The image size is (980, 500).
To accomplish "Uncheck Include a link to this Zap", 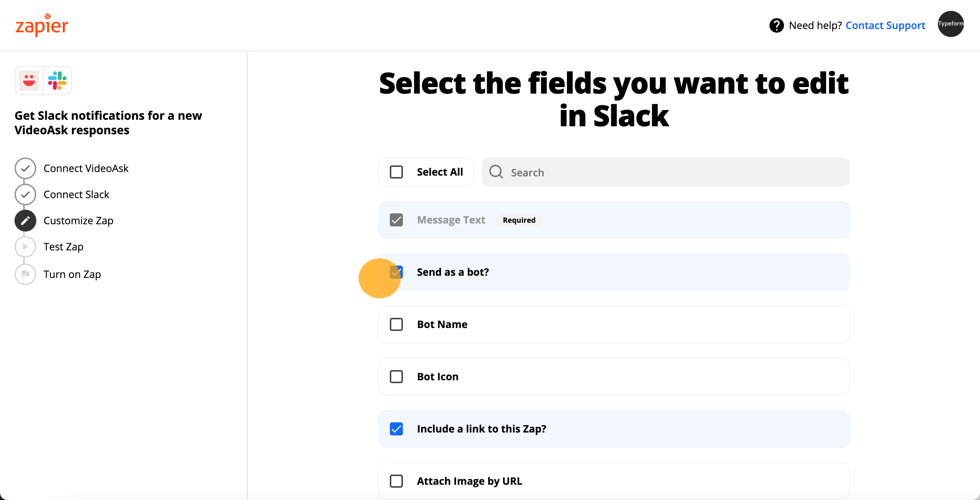I will click(x=396, y=429).
